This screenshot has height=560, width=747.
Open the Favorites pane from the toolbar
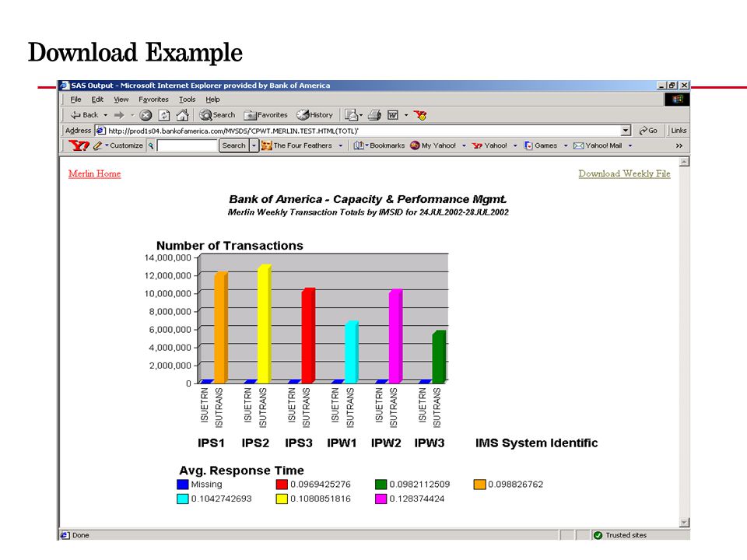(266, 115)
